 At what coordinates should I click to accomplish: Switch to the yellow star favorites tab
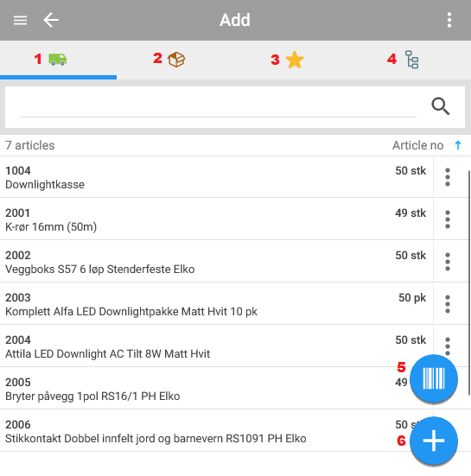pyautogui.click(x=295, y=60)
